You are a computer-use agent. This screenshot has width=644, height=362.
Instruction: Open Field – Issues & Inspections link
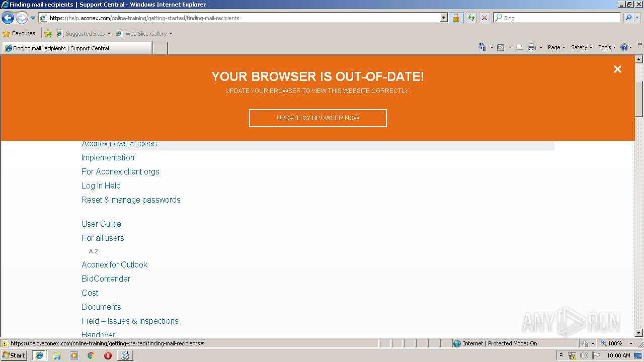pyautogui.click(x=130, y=321)
